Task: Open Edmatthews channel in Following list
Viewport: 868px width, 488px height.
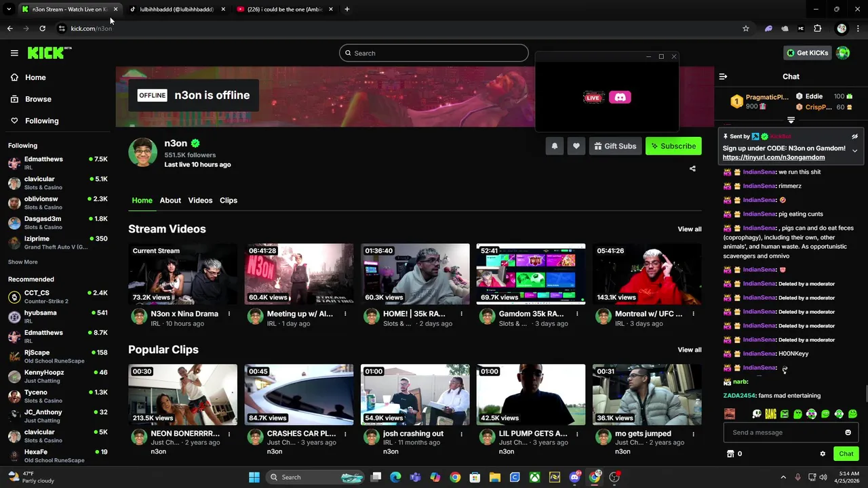Action: pos(58,163)
